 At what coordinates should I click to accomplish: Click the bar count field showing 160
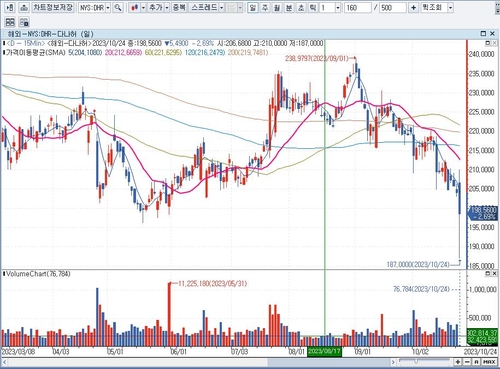(358, 8)
